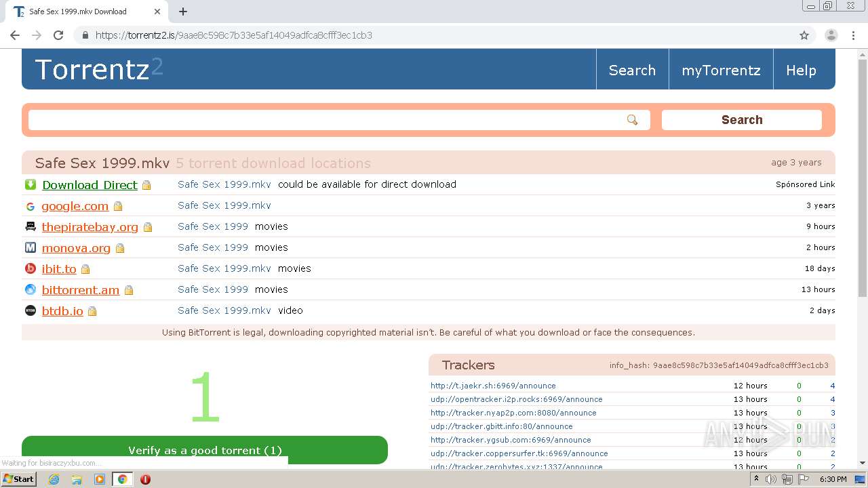Click the red ibit.to icon
Screen dimensions: 868x488
click(x=31, y=268)
